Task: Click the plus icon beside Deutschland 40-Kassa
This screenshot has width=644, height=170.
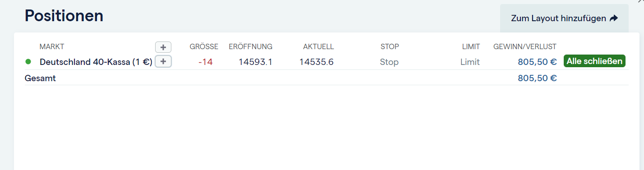Action: click(x=163, y=62)
